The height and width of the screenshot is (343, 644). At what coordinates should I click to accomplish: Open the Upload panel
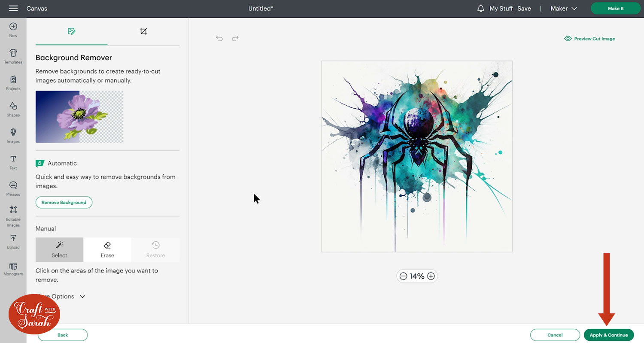tap(13, 242)
